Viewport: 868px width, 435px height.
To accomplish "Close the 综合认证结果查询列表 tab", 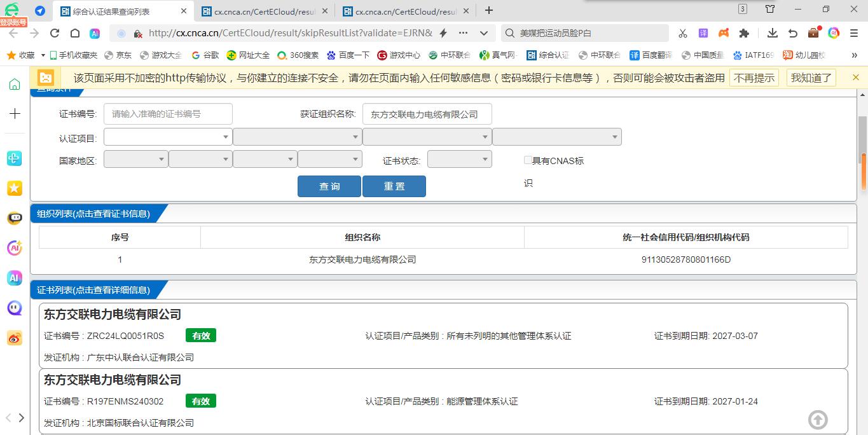I will click(184, 11).
